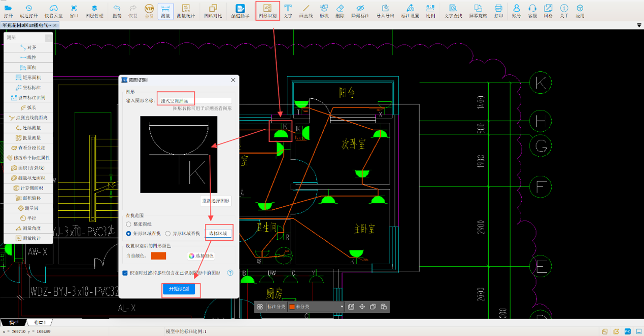Open the 图纸对比 compare tool

pos(213,10)
